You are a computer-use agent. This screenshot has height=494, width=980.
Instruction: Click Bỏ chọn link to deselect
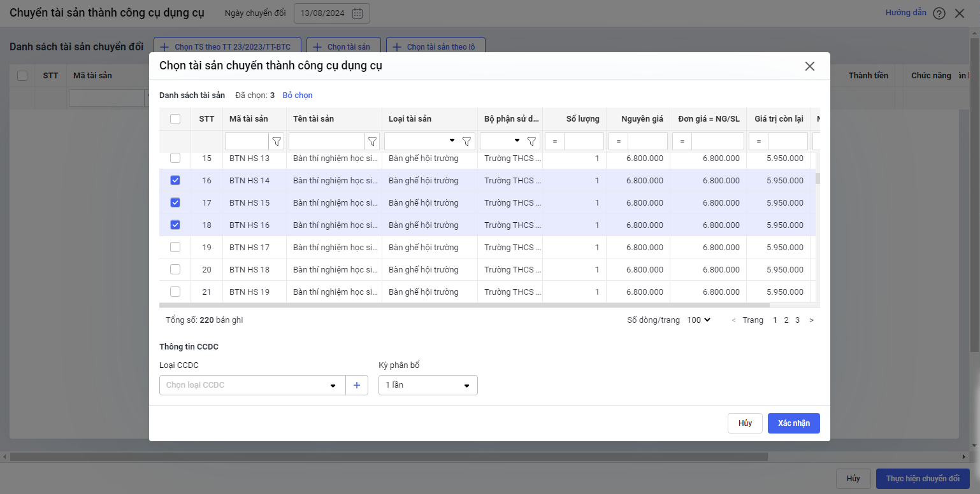pyautogui.click(x=298, y=95)
